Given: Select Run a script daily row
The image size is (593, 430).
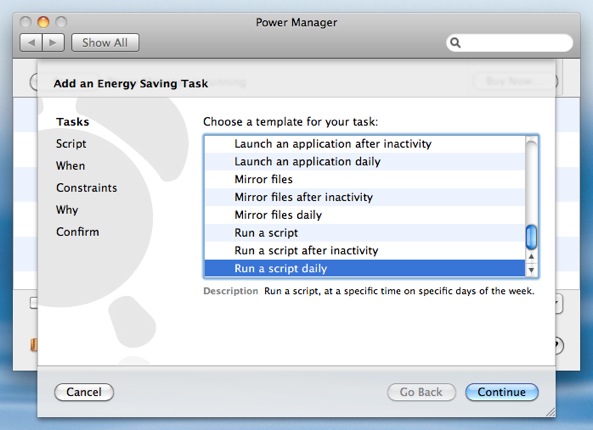Looking at the screenshot, I should tap(365, 268).
